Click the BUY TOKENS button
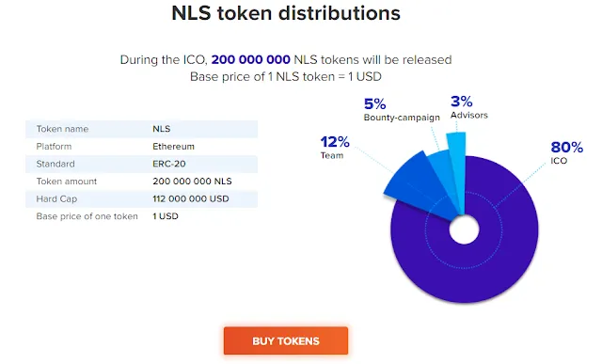Screen dimensions: 602x364 (x=286, y=340)
